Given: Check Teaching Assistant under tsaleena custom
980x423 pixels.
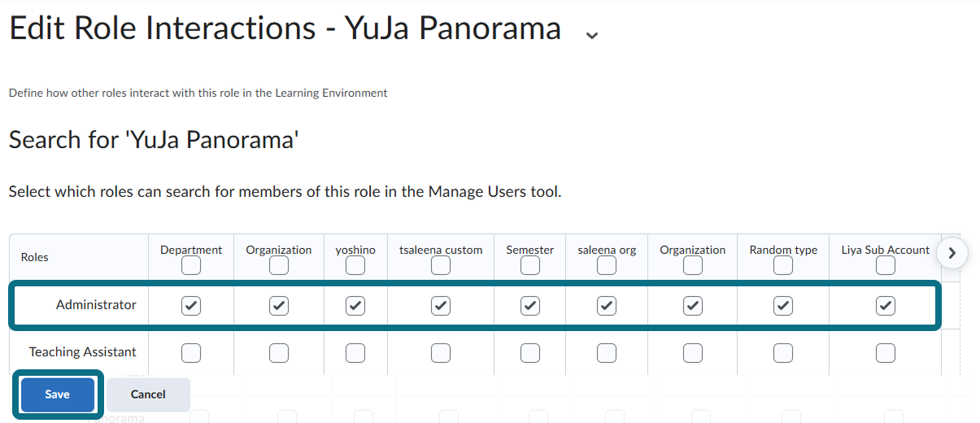Looking at the screenshot, I should [x=441, y=352].
